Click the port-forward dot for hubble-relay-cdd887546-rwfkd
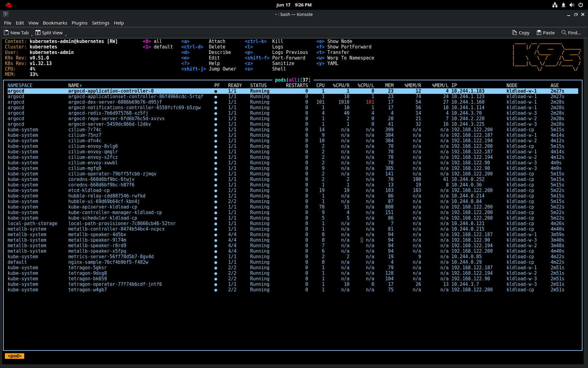The image size is (588, 368). (x=216, y=196)
